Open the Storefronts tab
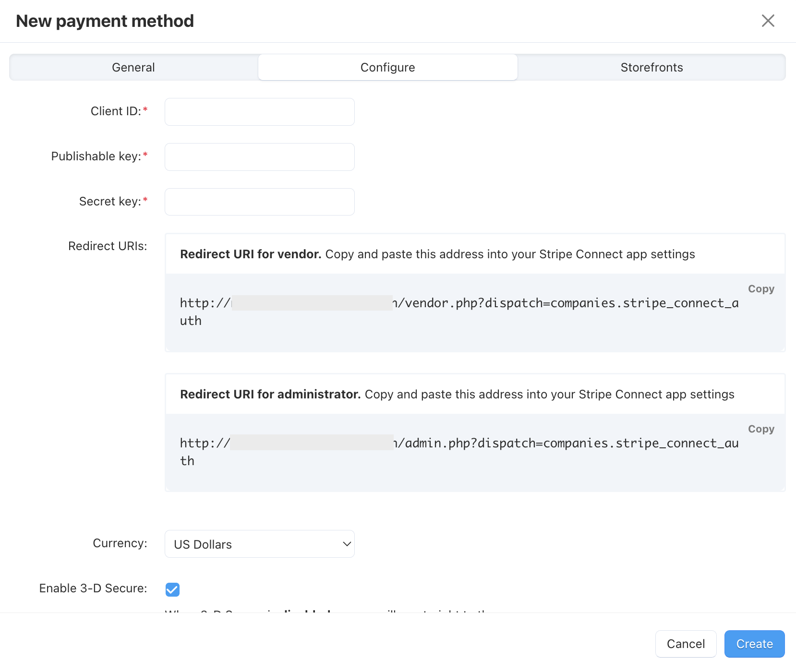The image size is (796, 672). point(651,67)
